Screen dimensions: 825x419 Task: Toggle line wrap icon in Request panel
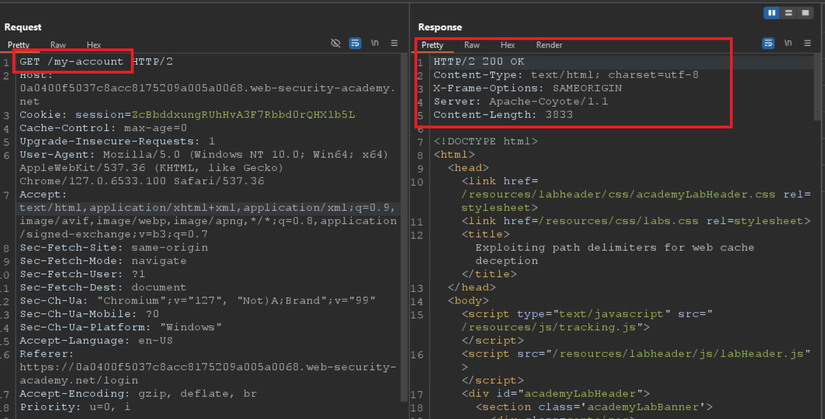point(355,43)
